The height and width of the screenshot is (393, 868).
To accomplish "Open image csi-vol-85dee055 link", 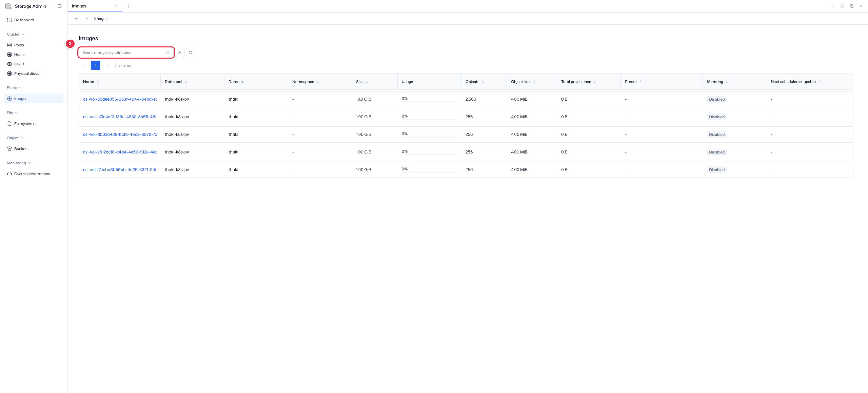I will point(120,99).
